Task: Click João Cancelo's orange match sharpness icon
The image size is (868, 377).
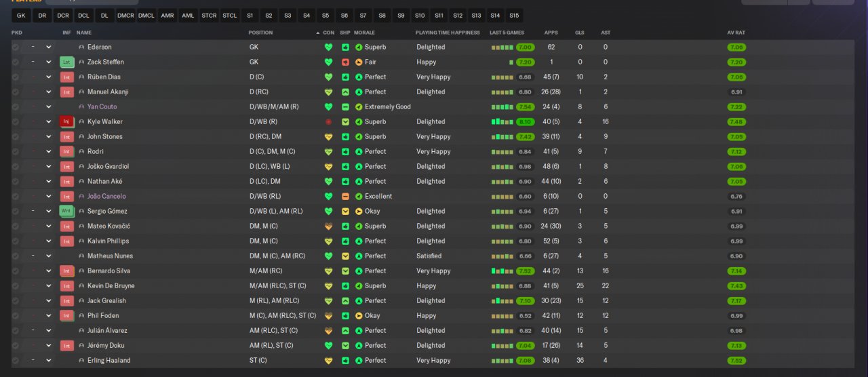Action: point(345,197)
